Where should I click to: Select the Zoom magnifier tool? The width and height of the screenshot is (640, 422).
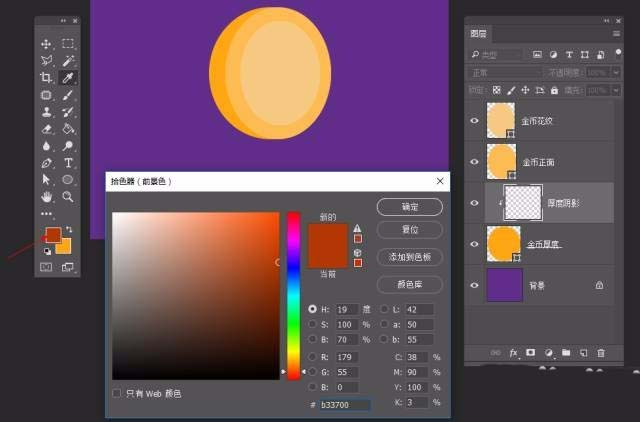click(x=68, y=196)
